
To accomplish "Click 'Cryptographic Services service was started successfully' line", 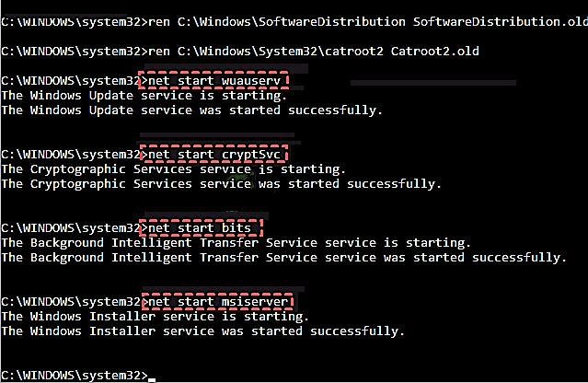I will 221,183.
